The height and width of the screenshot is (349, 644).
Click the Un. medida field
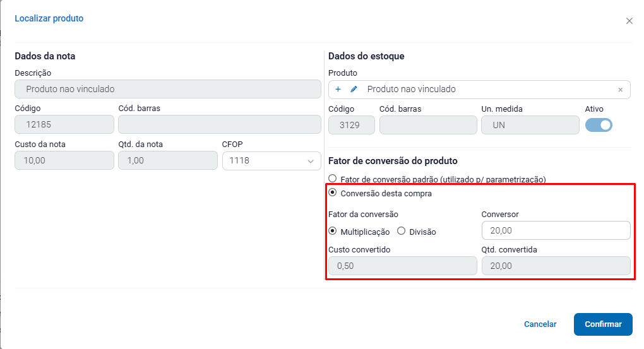[x=530, y=125]
